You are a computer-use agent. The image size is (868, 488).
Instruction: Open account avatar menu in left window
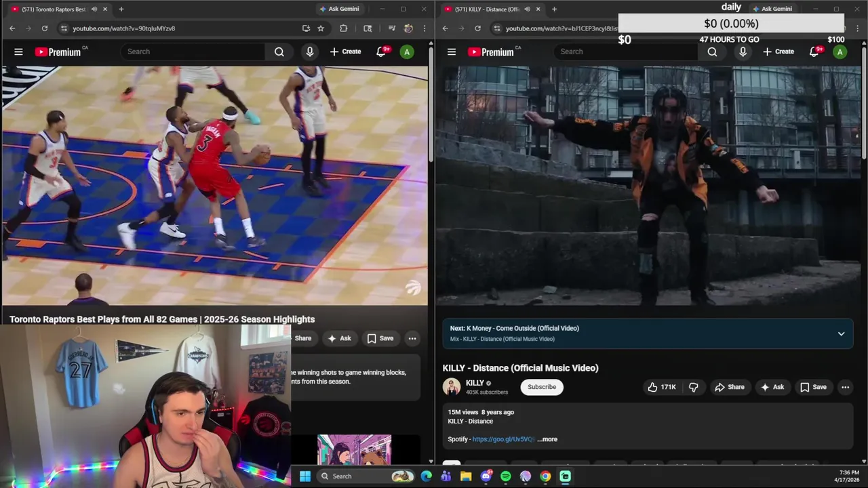click(407, 52)
